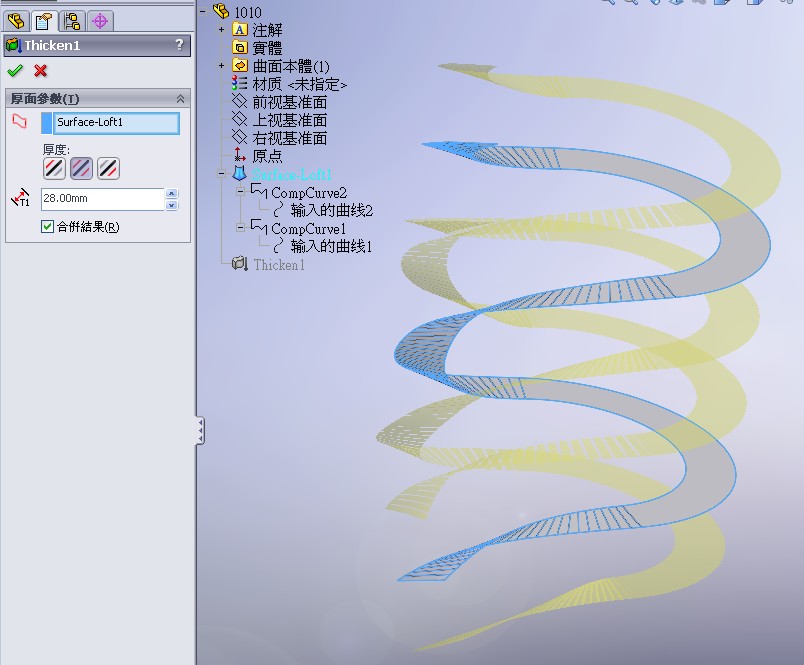Collapse the 厚面參數(T) section
The image size is (804, 665).
[x=180, y=98]
